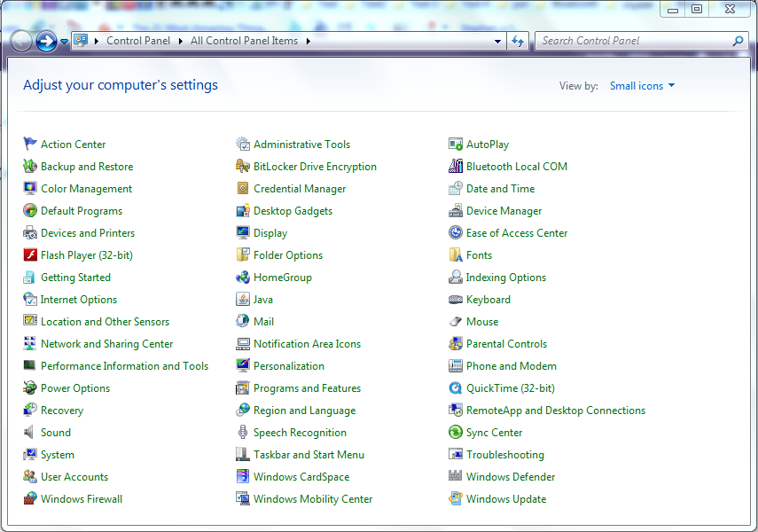Go forward with the blue arrow button
The image size is (758, 532).
pyautogui.click(x=46, y=41)
